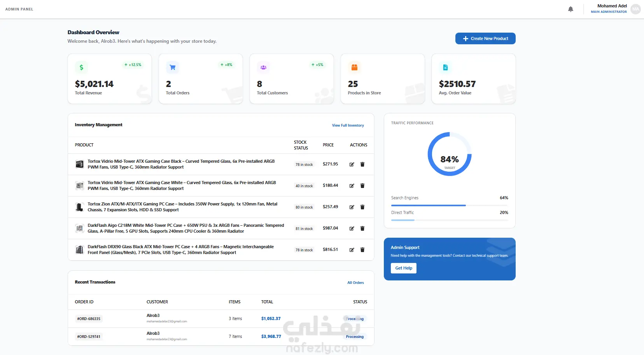Click the $271.95 price
This screenshot has height=355, width=644.
click(330, 164)
